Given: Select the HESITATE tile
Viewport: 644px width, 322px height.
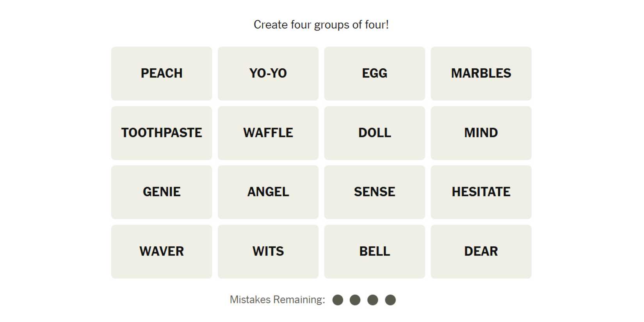Looking at the screenshot, I should point(481,192).
